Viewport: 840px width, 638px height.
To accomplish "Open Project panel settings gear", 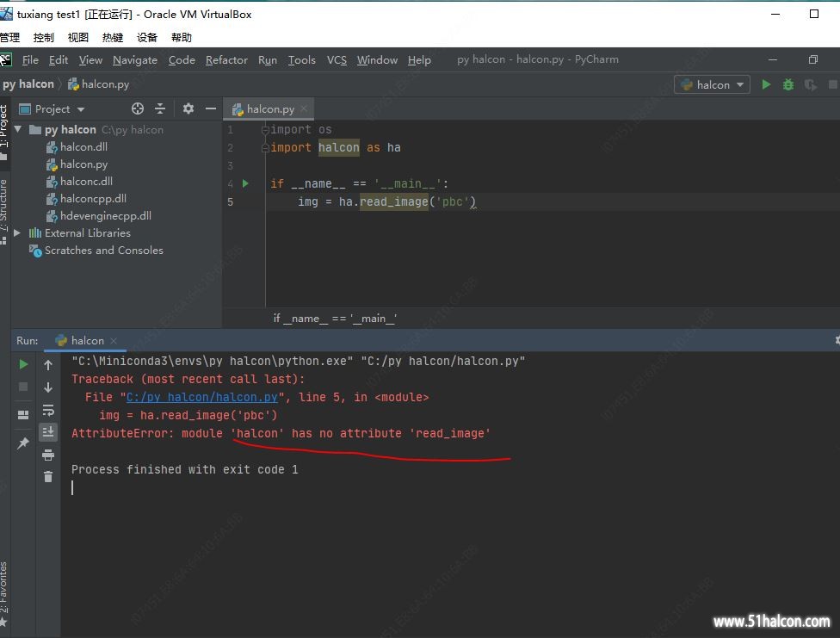I will point(188,108).
